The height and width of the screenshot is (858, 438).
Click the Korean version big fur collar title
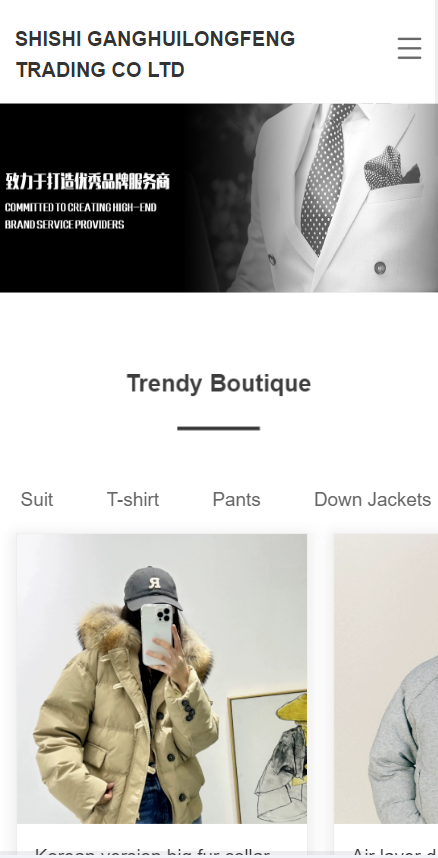[x=152, y=853]
